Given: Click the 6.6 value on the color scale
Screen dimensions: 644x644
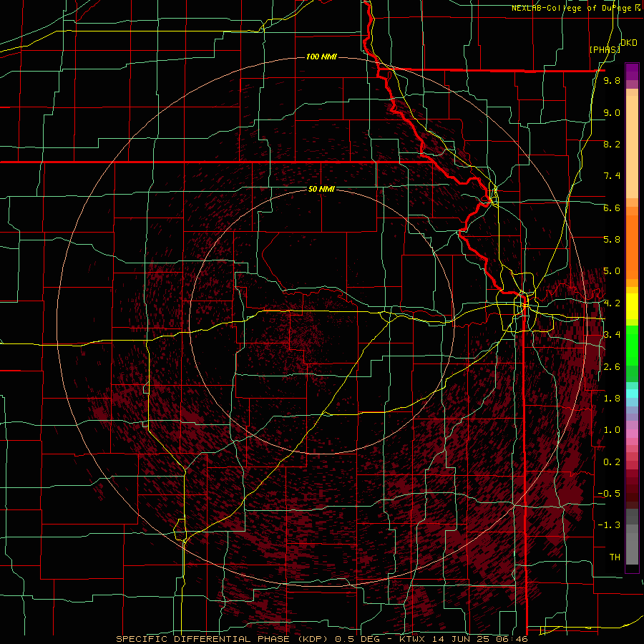Looking at the screenshot, I should [x=612, y=208].
